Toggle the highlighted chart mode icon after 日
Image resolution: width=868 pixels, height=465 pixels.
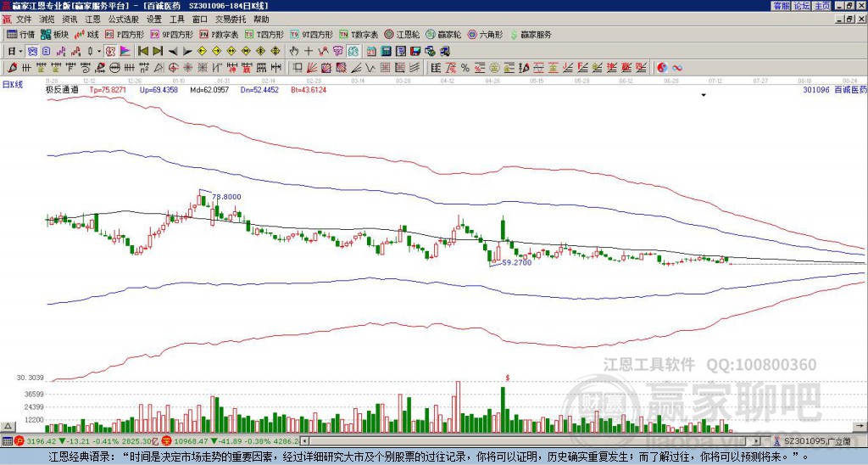click(33, 52)
